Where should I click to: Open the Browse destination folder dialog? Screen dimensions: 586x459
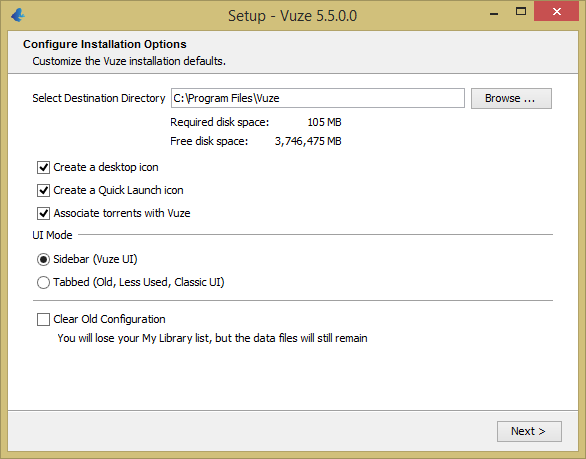pyautogui.click(x=511, y=98)
